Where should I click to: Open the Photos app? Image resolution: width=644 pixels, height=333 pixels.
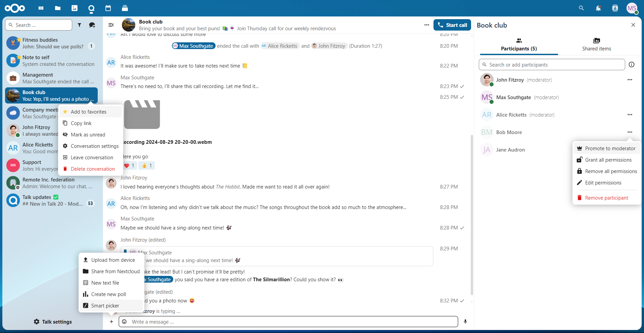75,8
